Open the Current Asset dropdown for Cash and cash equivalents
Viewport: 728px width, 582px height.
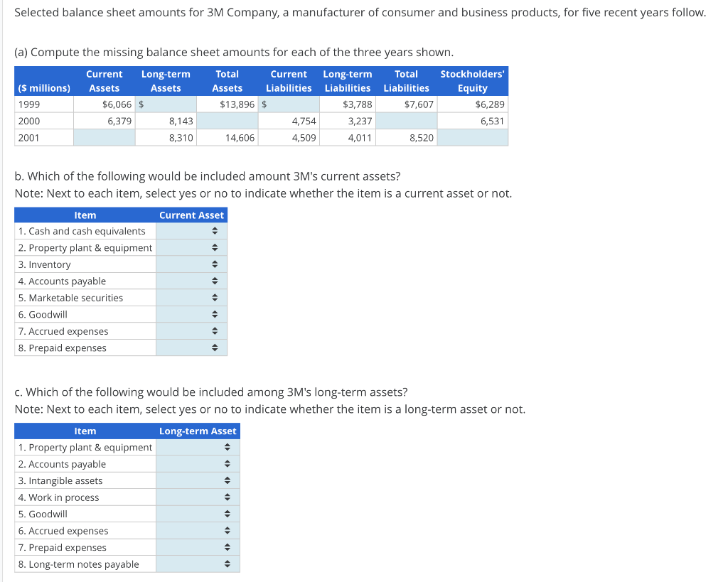point(217,230)
